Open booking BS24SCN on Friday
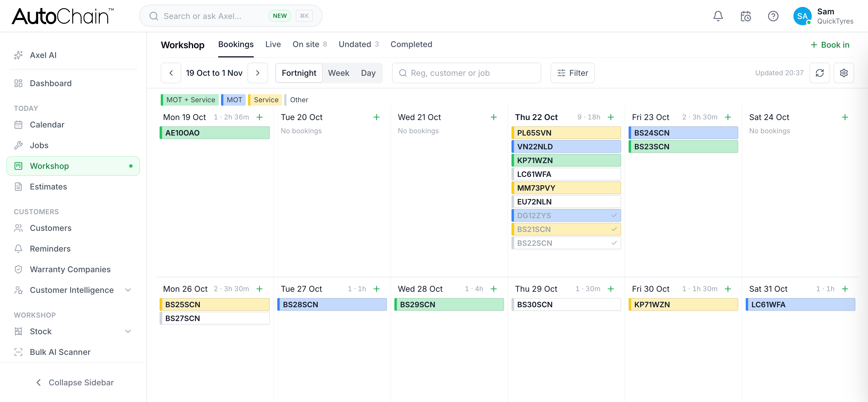 click(683, 133)
